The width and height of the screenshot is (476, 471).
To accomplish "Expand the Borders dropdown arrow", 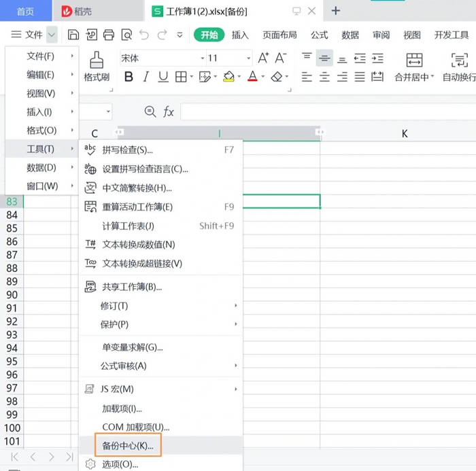I will [192, 77].
